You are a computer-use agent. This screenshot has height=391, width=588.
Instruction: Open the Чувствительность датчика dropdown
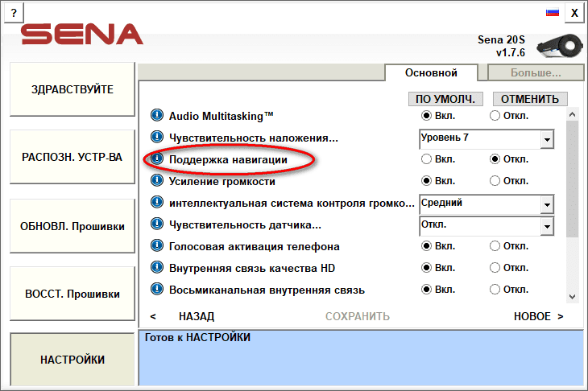(547, 226)
